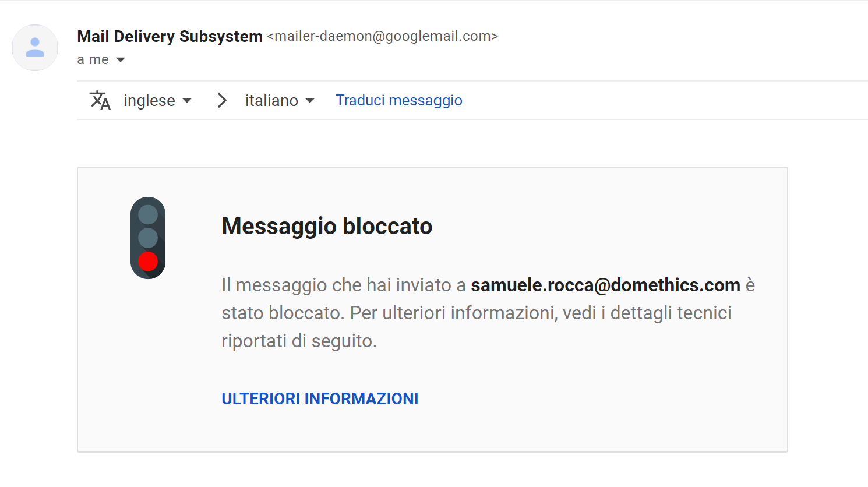The width and height of the screenshot is (868, 487).
Task: Open the caret arrow next to inglese
Action: 187,101
